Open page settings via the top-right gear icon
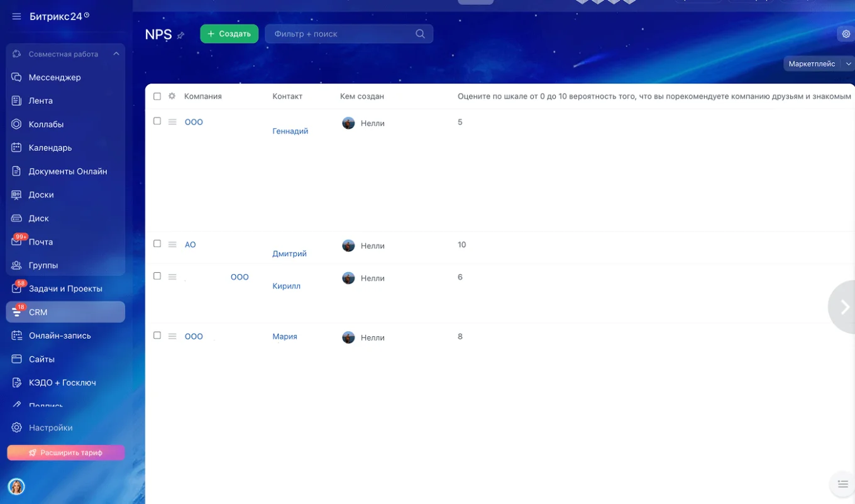This screenshot has width=855, height=504. pyautogui.click(x=846, y=35)
